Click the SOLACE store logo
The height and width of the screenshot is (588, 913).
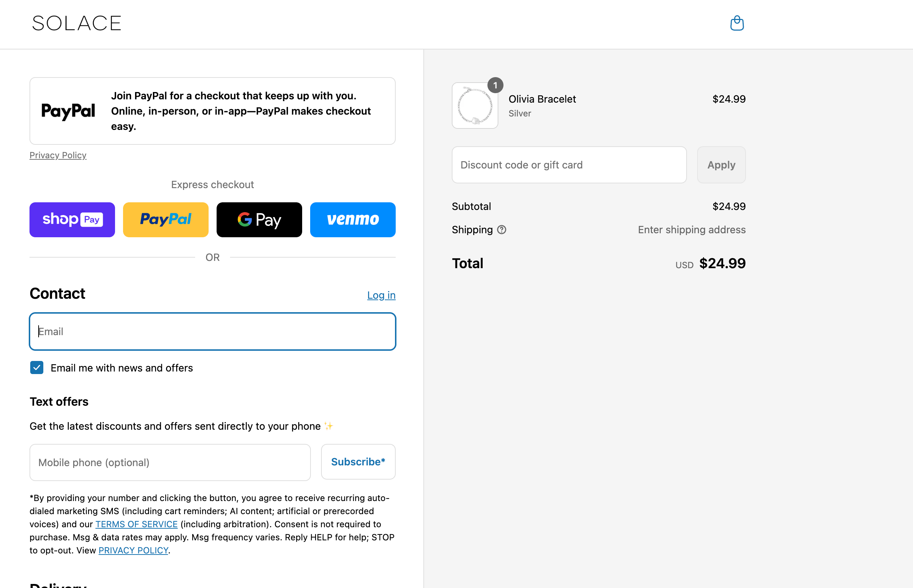point(76,23)
